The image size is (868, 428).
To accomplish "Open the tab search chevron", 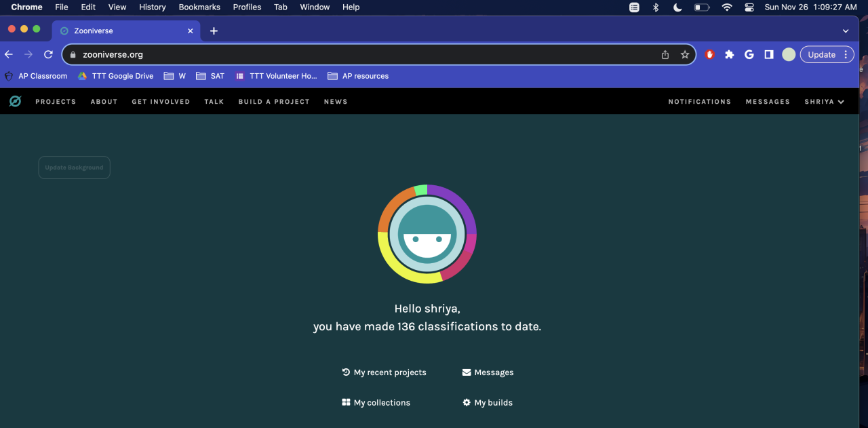I will coord(846,31).
